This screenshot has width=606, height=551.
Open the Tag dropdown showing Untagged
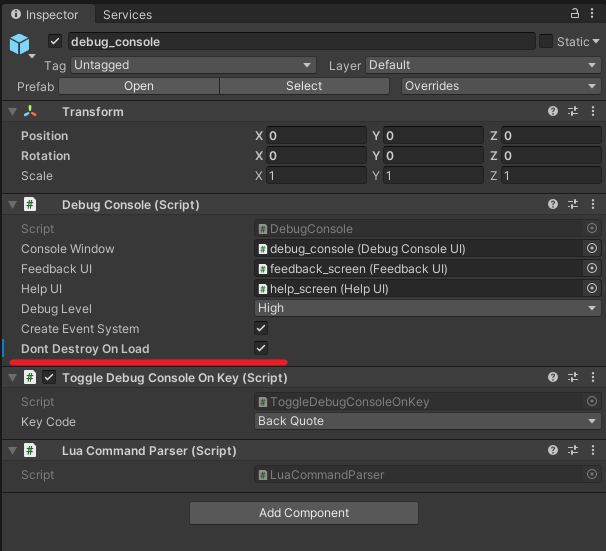click(193, 65)
